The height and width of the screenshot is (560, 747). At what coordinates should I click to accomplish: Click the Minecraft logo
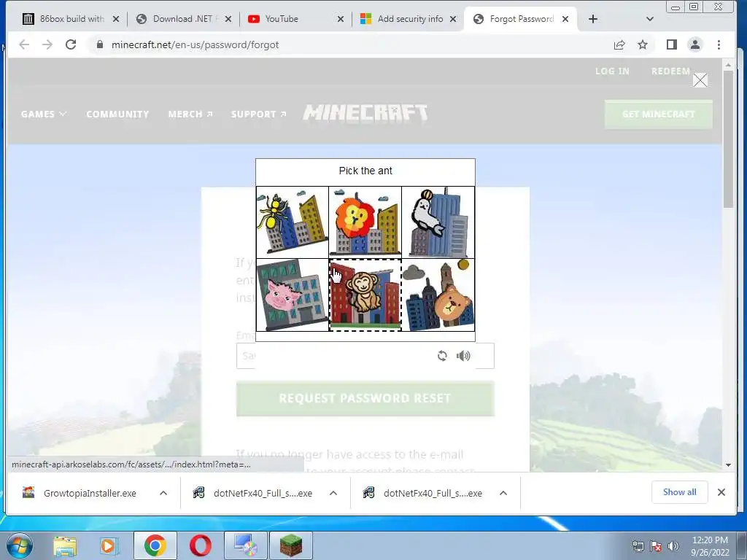[365, 113]
